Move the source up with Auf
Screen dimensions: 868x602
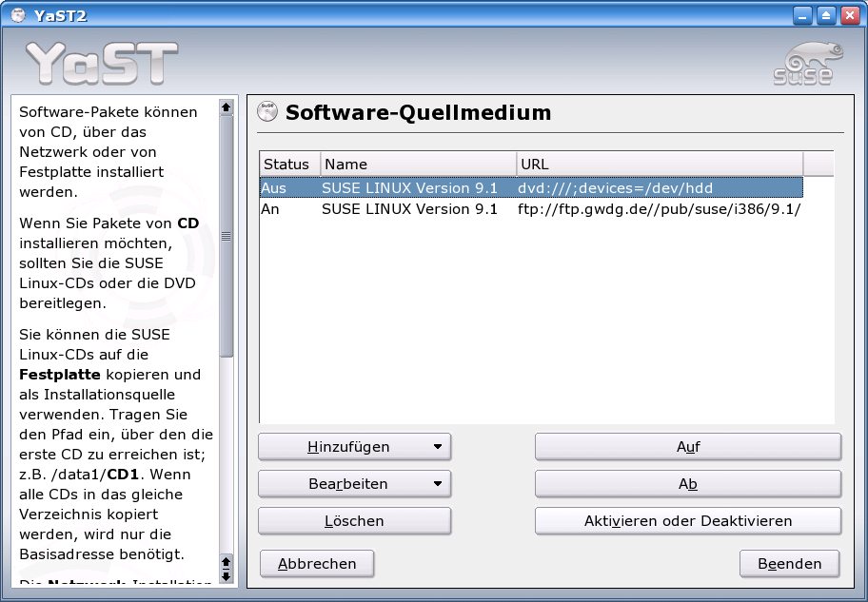coord(688,447)
